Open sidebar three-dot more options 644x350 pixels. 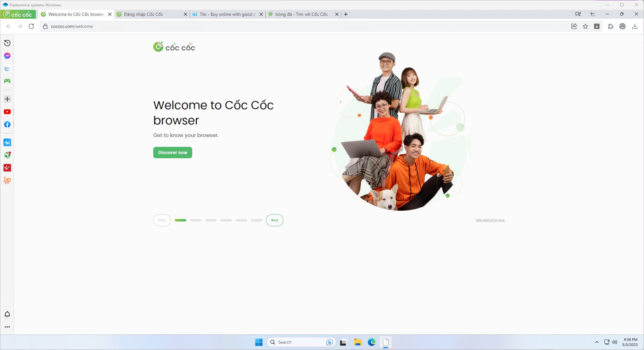(7, 327)
